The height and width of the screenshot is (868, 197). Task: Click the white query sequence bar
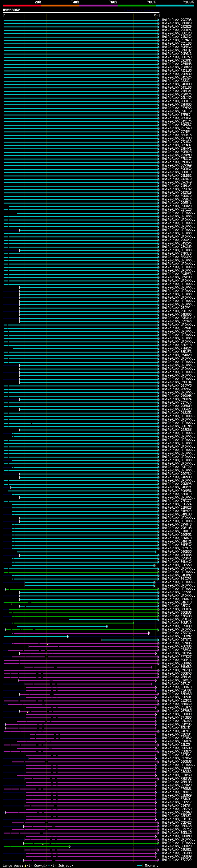tap(81, 12)
